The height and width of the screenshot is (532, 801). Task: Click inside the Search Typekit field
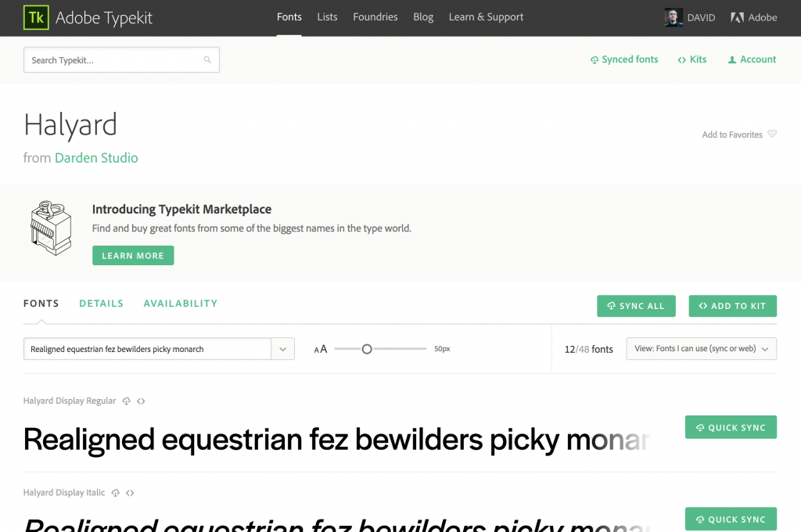tap(102, 59)
